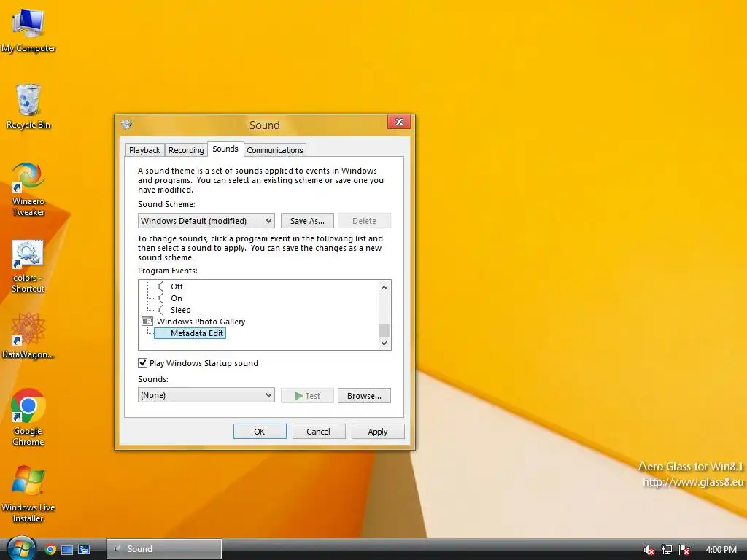
Task: Open My Computer desktop icon
Action: (28, 31)
